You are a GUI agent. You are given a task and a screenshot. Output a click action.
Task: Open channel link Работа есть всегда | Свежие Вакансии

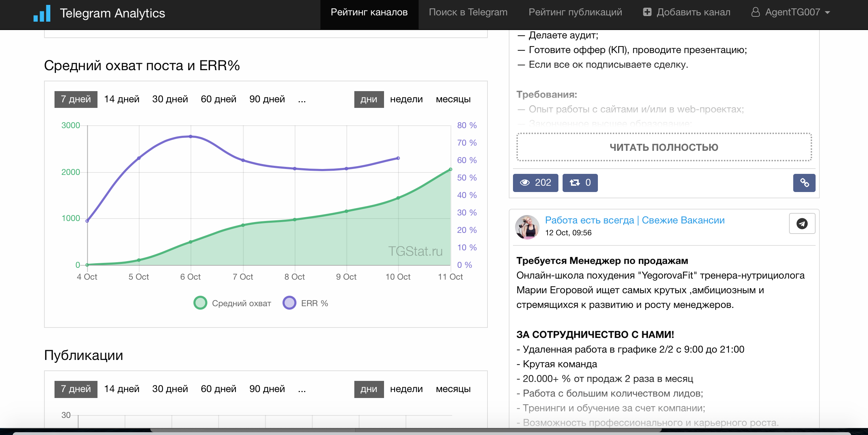pyautogui.click(x=635, y=220)
